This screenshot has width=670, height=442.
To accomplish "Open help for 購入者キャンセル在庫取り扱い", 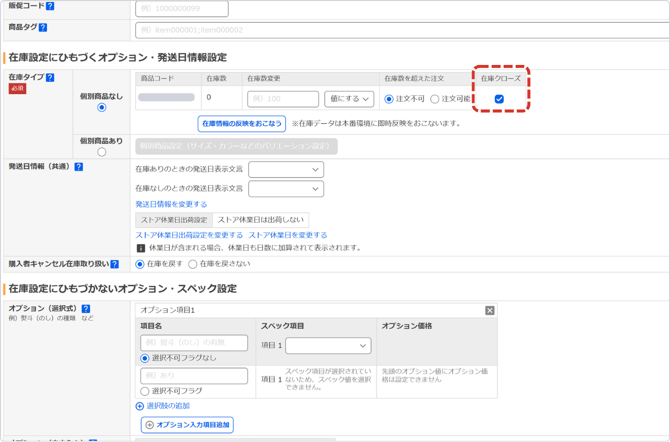I will pyautogui.click(x=115, y=264).
